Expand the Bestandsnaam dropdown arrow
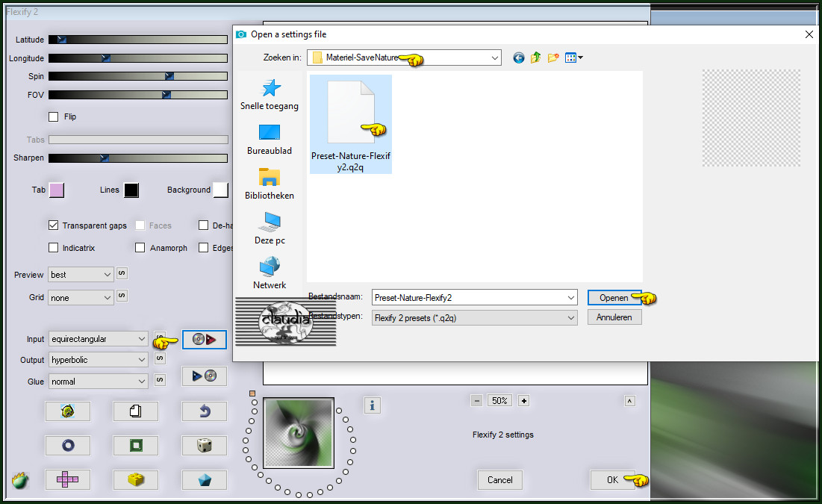The width and height of the screenshot is (822, 504). pos(571,298)
